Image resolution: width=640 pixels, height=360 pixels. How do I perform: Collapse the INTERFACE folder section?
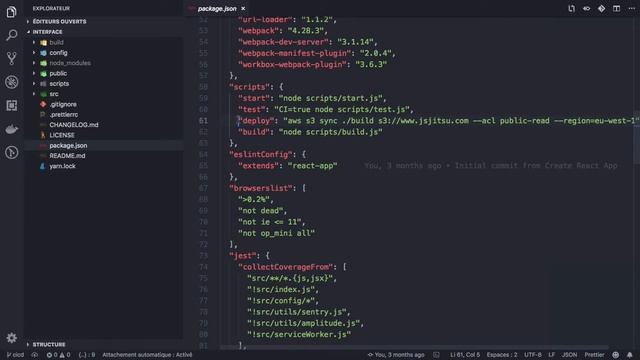[x=48, y=32]
